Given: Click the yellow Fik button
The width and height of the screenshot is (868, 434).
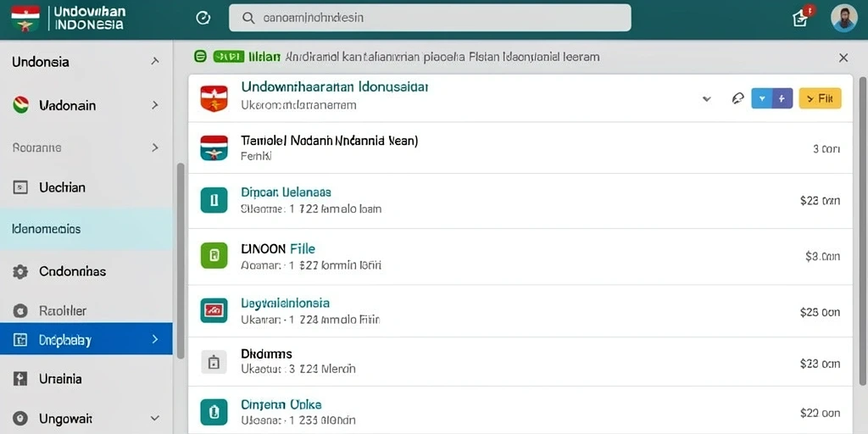Looking at the screenshot, I should [820, 98].
